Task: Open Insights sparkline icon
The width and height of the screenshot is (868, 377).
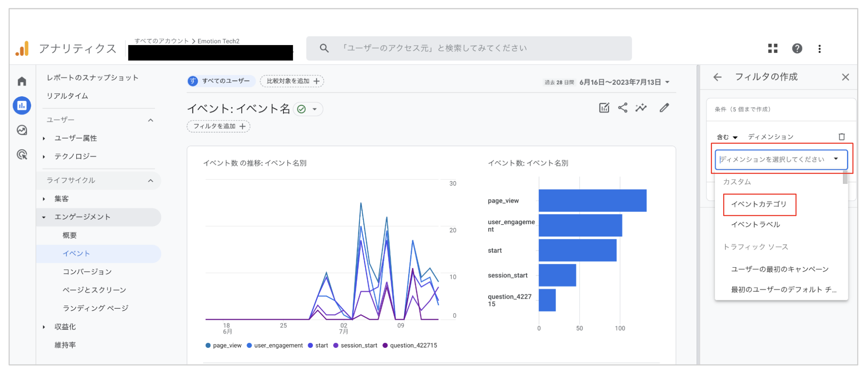Action: 641,108
